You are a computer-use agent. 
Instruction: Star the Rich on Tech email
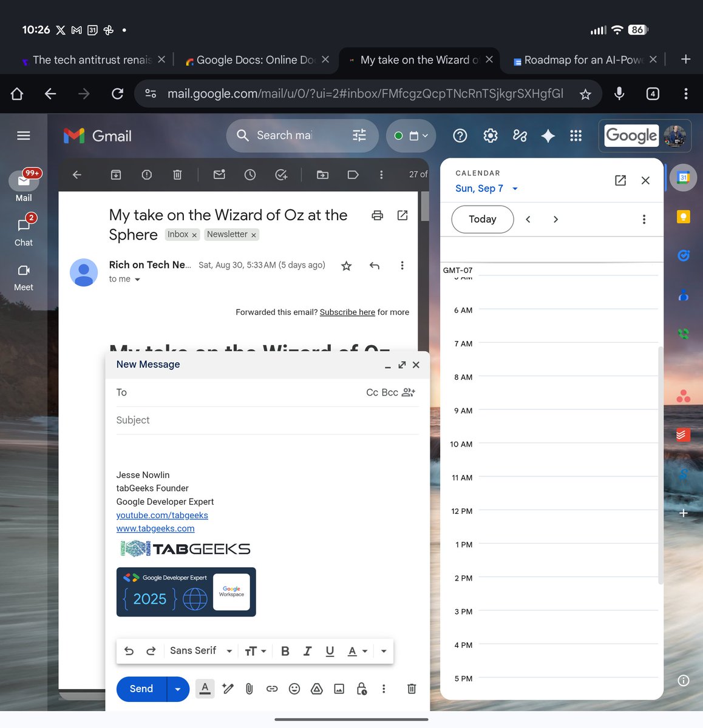pyautogui.click(x=346, y=265)
